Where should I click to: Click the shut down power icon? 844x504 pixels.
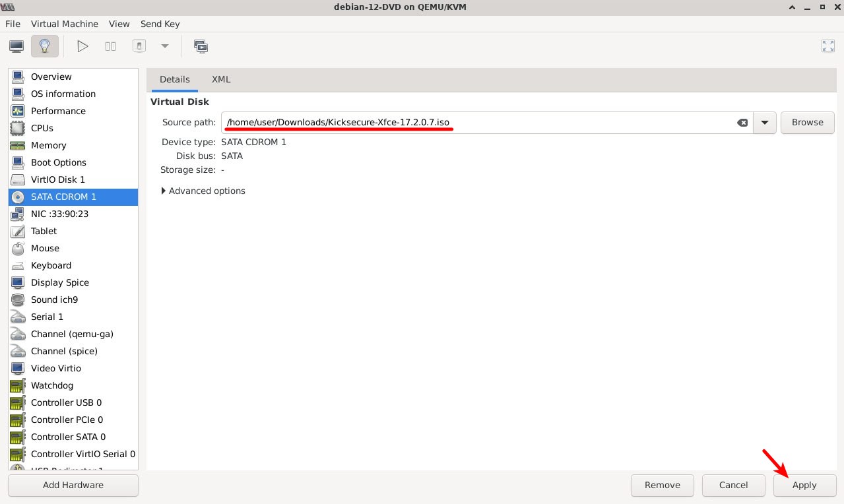coord(139,46)
